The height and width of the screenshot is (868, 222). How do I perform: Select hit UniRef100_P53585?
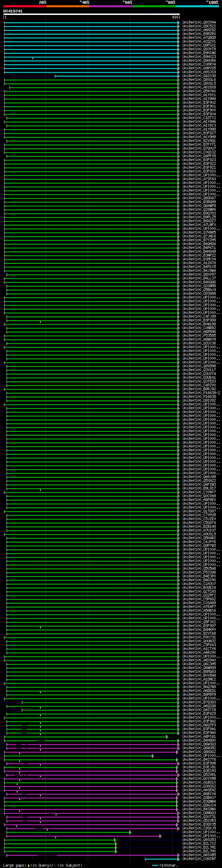point(199,336)
